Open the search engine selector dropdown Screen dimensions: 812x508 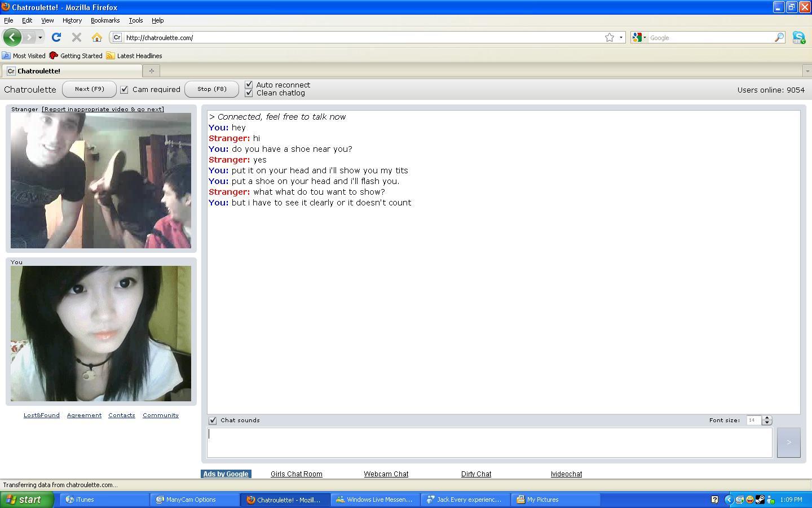pos(639,37)
